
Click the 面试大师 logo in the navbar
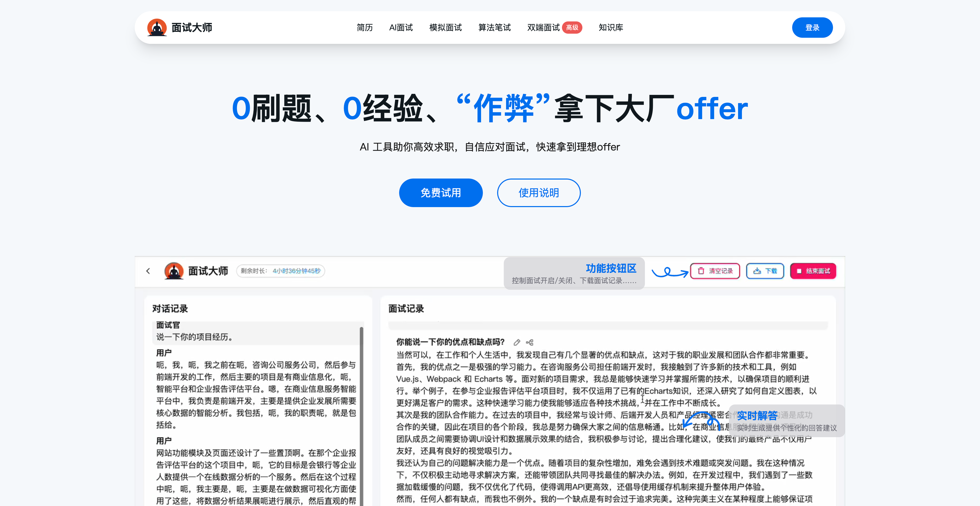179,27
